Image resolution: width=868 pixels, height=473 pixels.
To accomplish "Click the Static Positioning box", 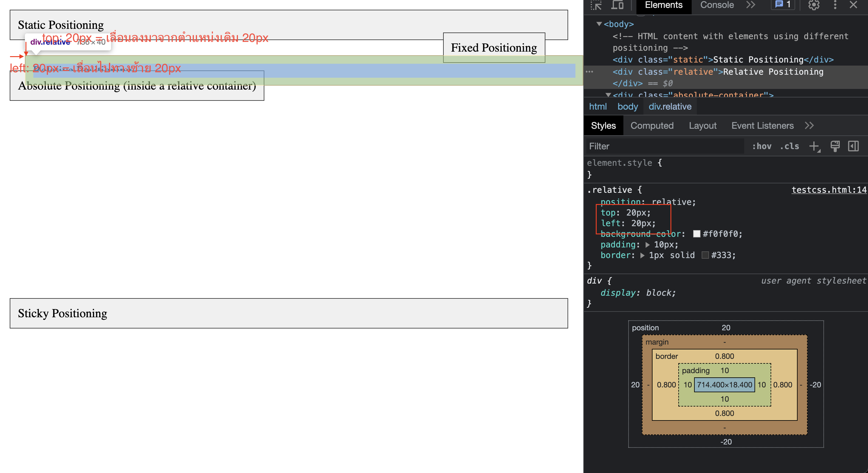I will pos(289,25).
